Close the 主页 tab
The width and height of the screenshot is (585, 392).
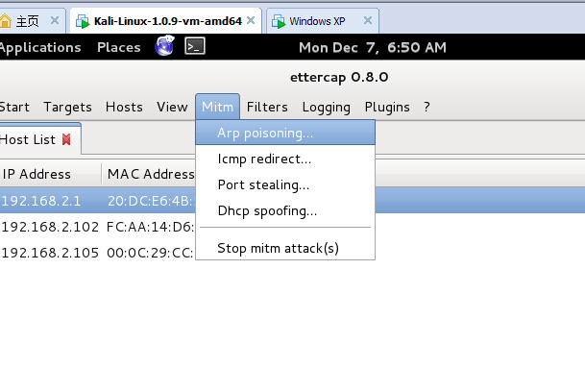[x=55, y=20]
